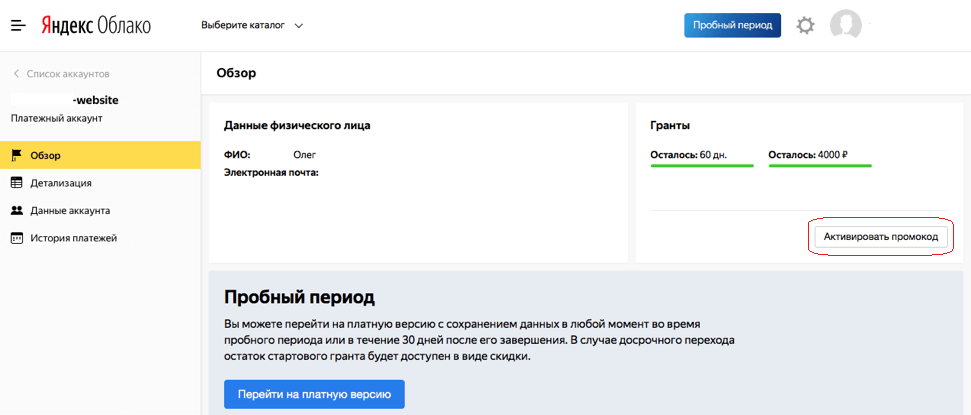Click the 4000 ₽ remaining grant bar
Screen dimensions: 971x415
[x=819, y=166]
